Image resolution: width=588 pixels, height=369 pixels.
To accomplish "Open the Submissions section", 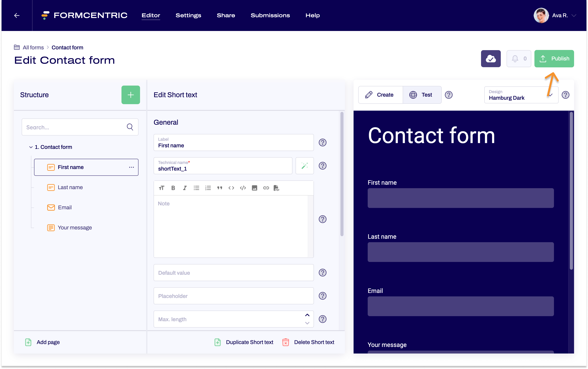I will [x=270, y=15].
